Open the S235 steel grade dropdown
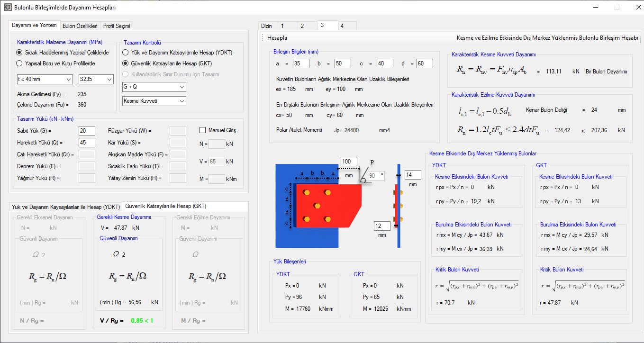 (x=96, y=79)
